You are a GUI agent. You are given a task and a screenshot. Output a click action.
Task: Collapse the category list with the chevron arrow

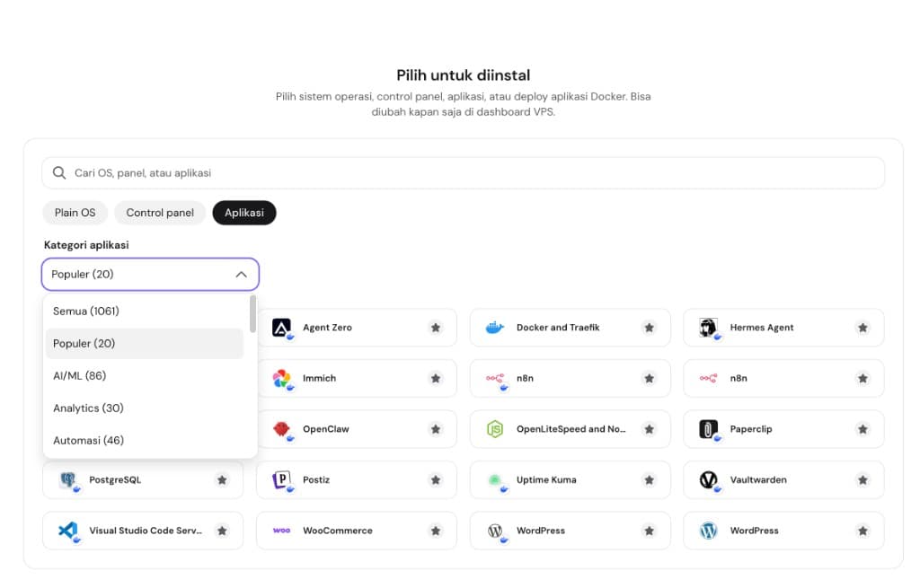click(x=241, y=275)
